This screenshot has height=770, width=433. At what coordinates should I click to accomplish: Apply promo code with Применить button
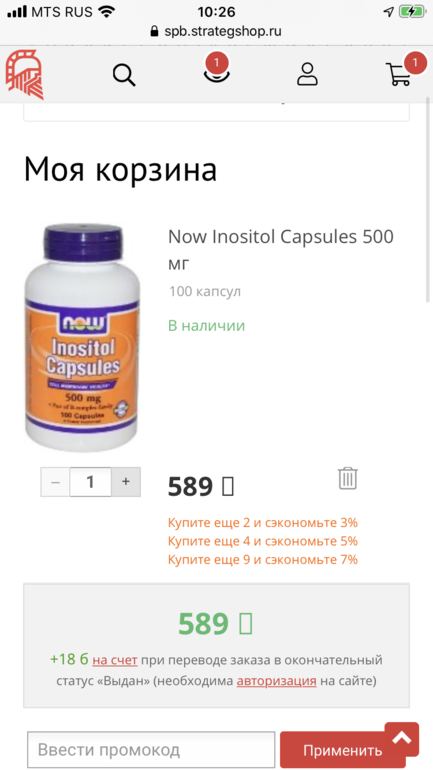pyautogui.click(x=342, y=750)
